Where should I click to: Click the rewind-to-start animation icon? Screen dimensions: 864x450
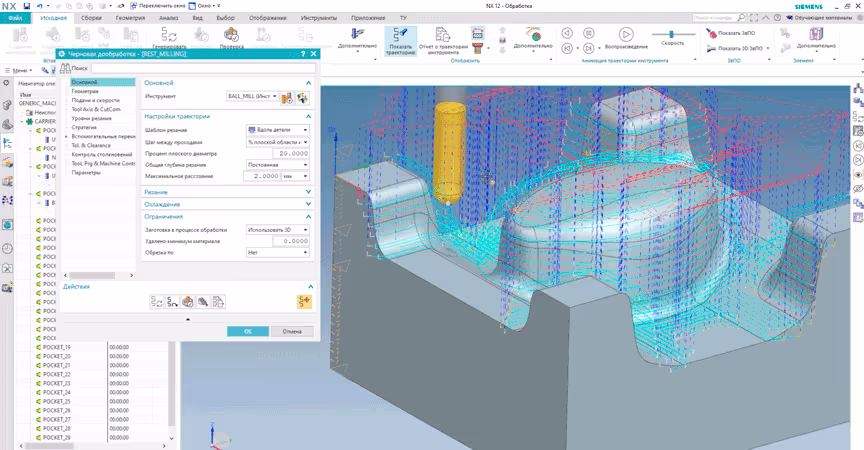pyautogui.click(x=567, y=48)
